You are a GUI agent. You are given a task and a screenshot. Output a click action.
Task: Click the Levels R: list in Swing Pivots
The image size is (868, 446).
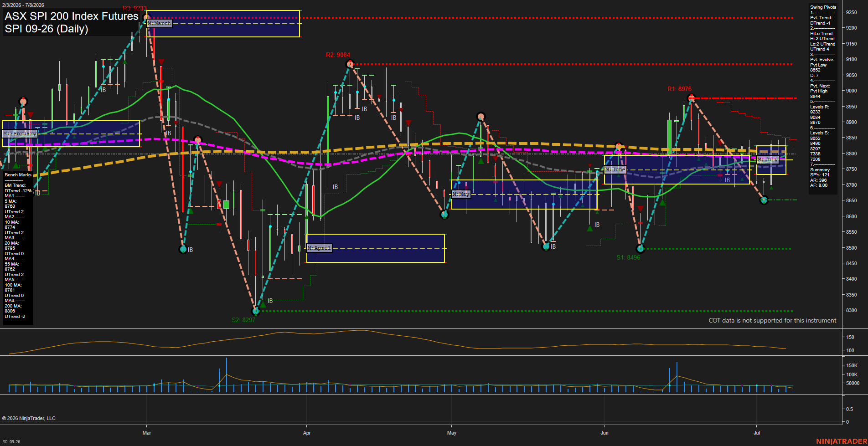coord(820,115)
